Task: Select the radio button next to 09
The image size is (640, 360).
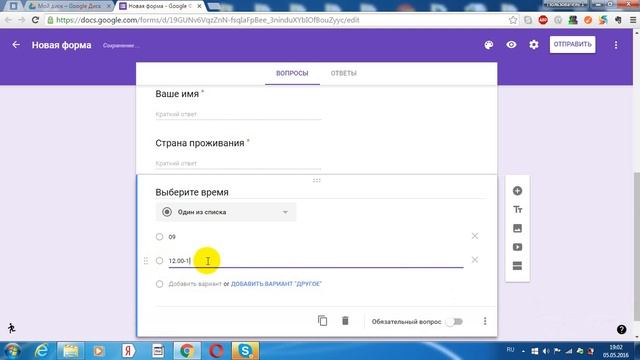Action: [x=159, y=237]
